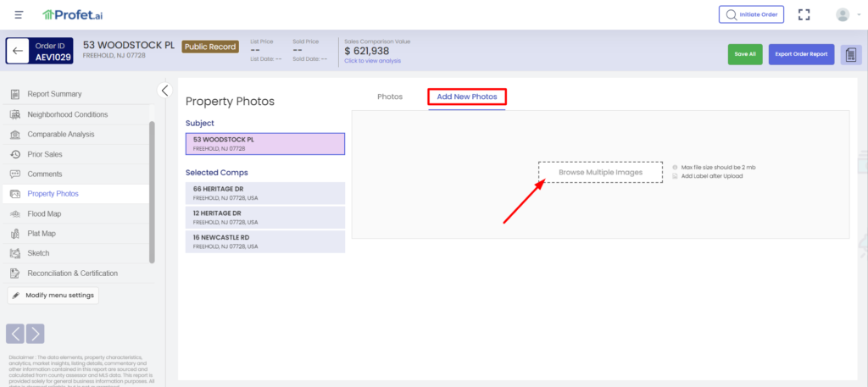This screenshot has width=868, height=387.
Task: Switch to the Photos tab
Action: pos(390,97)
